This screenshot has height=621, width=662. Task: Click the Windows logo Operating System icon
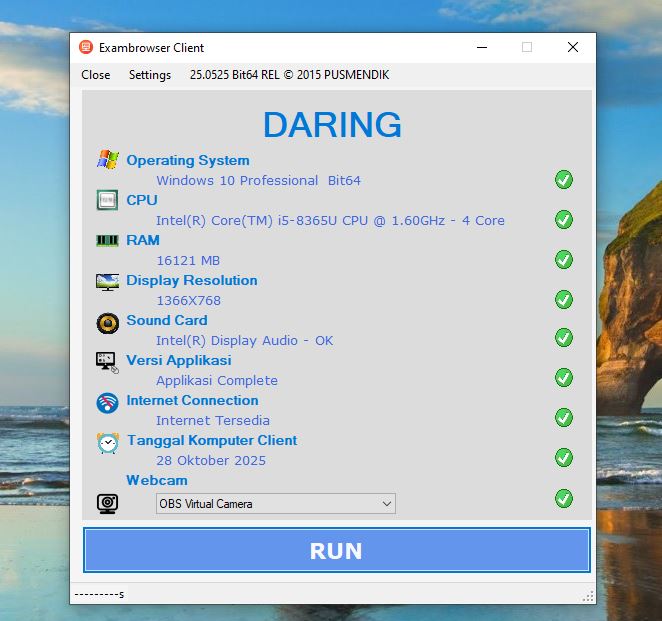(x=108, y=160)
